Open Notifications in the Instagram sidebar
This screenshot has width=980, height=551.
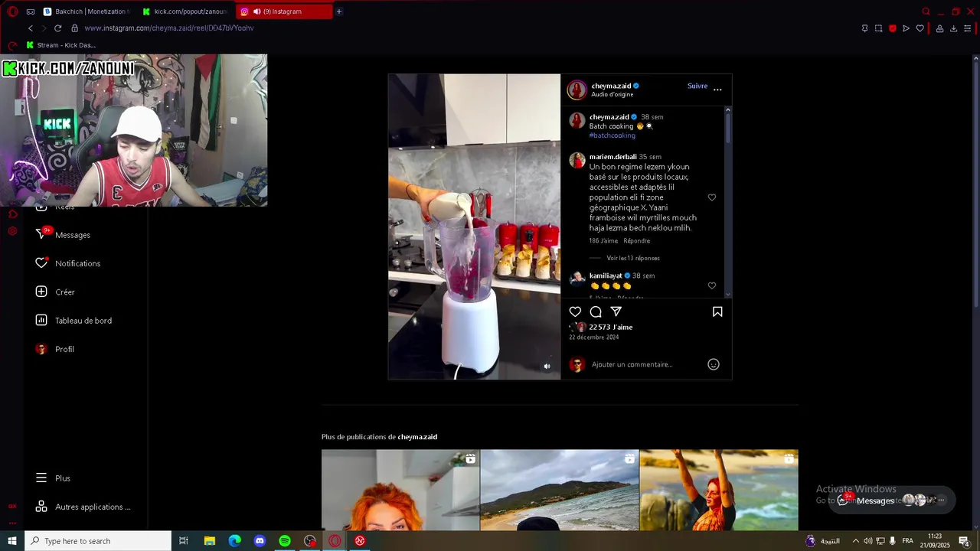(68, 263)
